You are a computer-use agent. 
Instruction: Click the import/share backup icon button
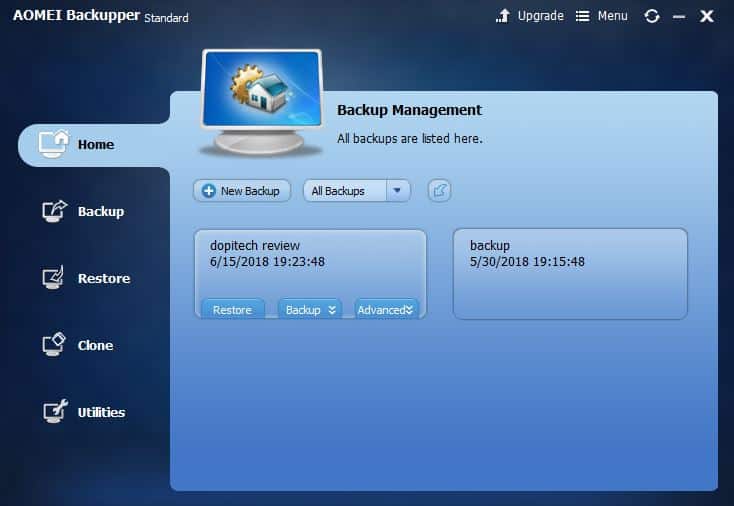coord(439,191)
